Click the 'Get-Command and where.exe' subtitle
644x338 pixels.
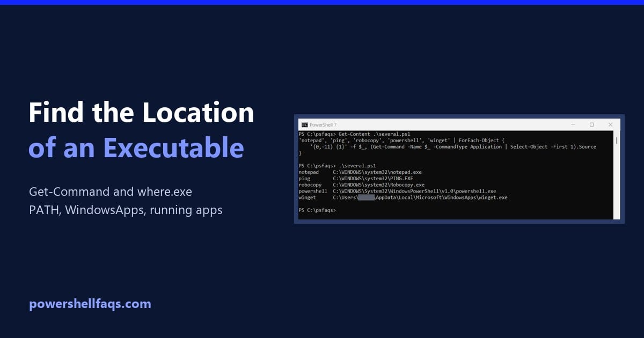tap(111, 192)
